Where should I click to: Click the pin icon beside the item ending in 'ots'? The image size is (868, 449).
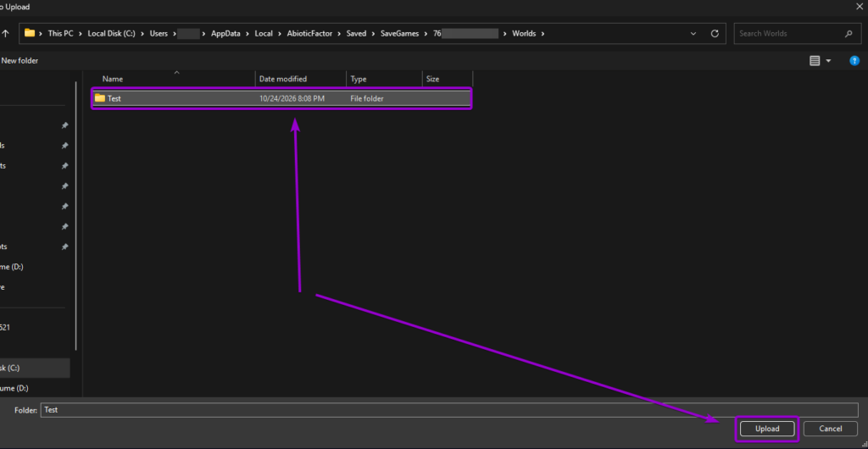coord(64,247)
